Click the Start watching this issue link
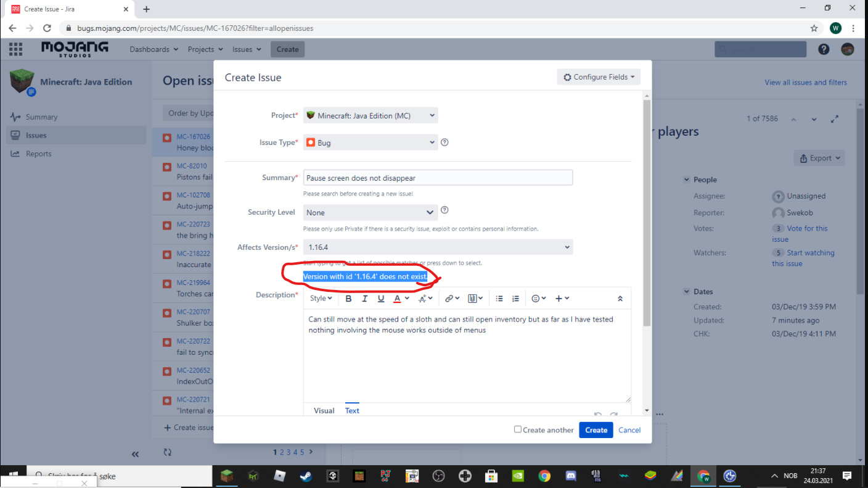This screenshot has width=868, height=488. click(x=803, y=258)
